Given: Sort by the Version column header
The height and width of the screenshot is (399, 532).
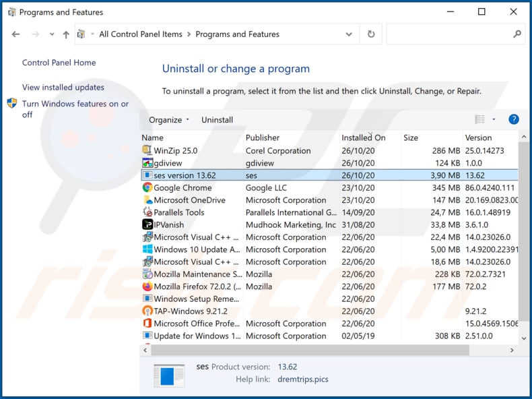Looking at the screenshot, I should click(490, 137).
